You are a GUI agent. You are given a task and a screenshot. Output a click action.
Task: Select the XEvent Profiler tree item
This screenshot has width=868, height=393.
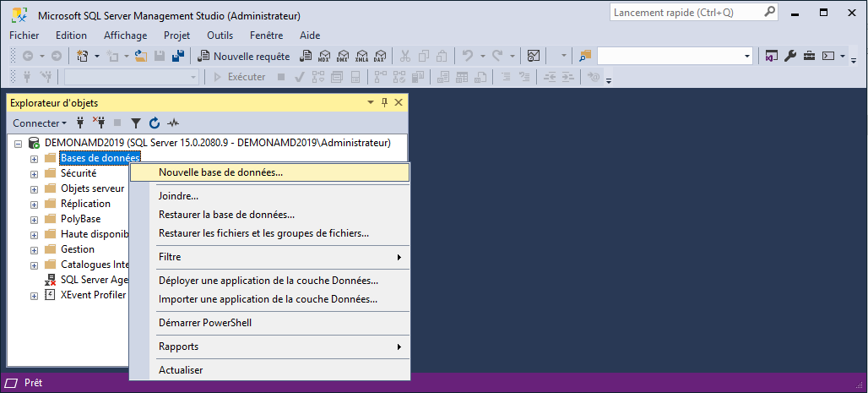[x=94, y=295]
